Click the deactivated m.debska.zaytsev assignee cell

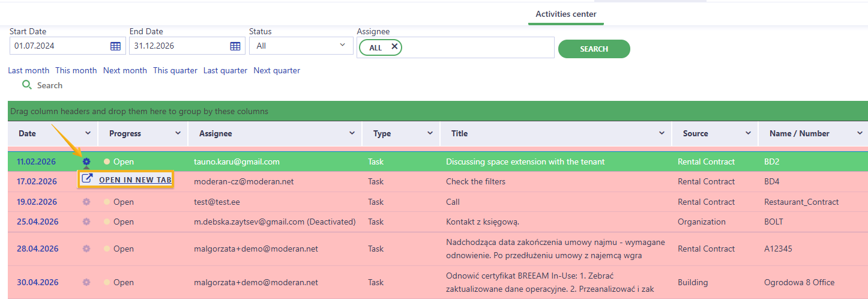point(275,222)
